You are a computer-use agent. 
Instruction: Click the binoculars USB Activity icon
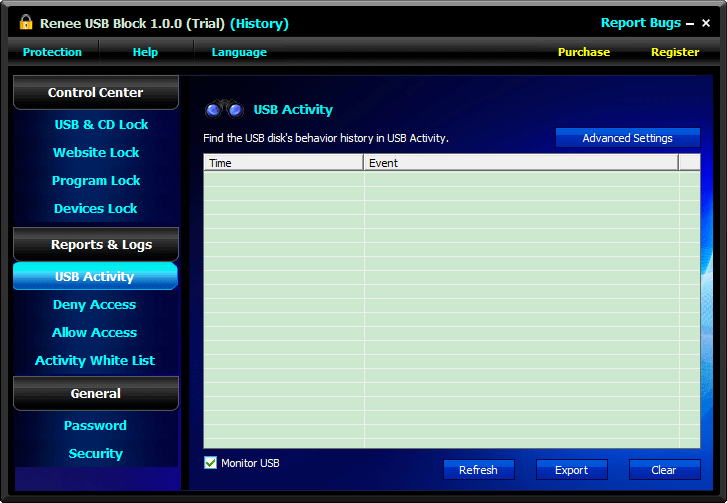[x=224, y=110]
